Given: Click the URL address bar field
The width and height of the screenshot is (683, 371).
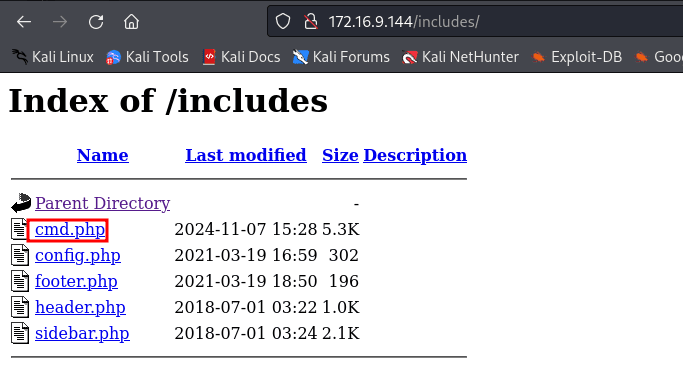Looking at the screenshot, I should [475, 21].
